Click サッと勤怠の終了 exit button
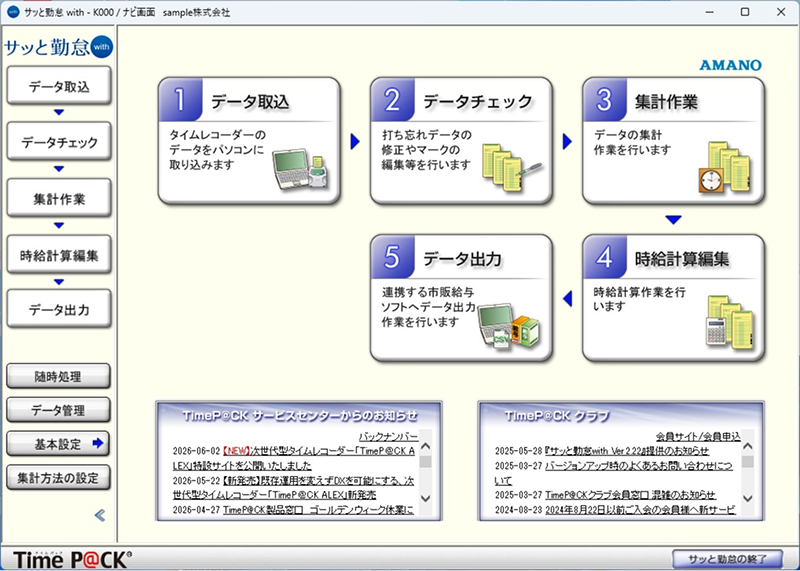Screen dimensions: 800x571 point(727,559)
